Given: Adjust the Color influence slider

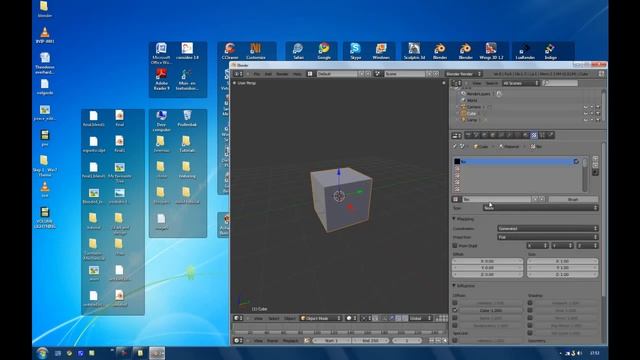Looking at the screenshot, I should [x=490, y=310].
